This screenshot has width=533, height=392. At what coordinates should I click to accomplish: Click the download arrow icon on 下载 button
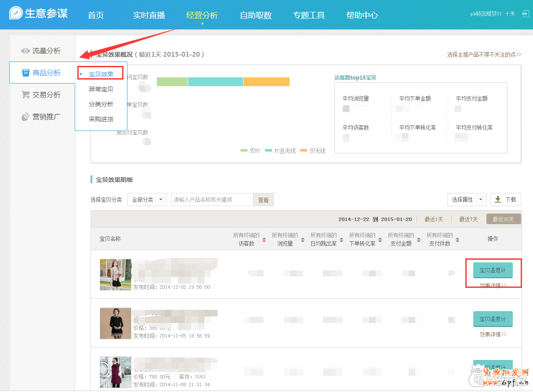[x=497, y=199]
